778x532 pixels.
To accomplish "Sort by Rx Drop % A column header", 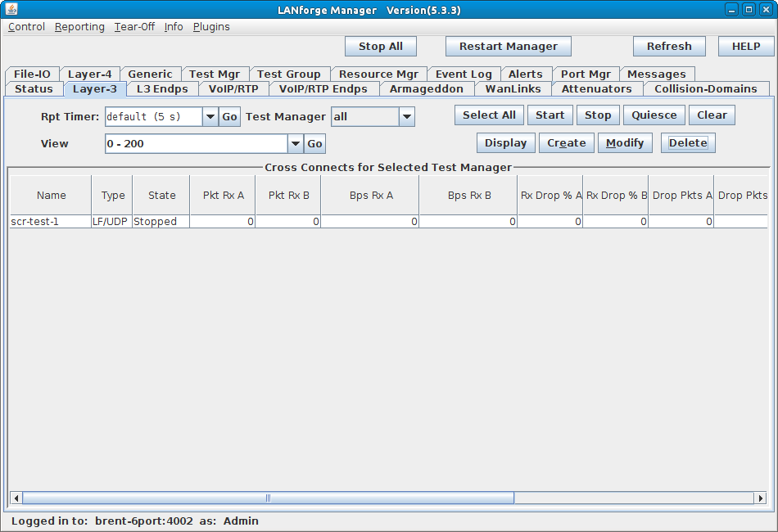I will coord(550,196).
